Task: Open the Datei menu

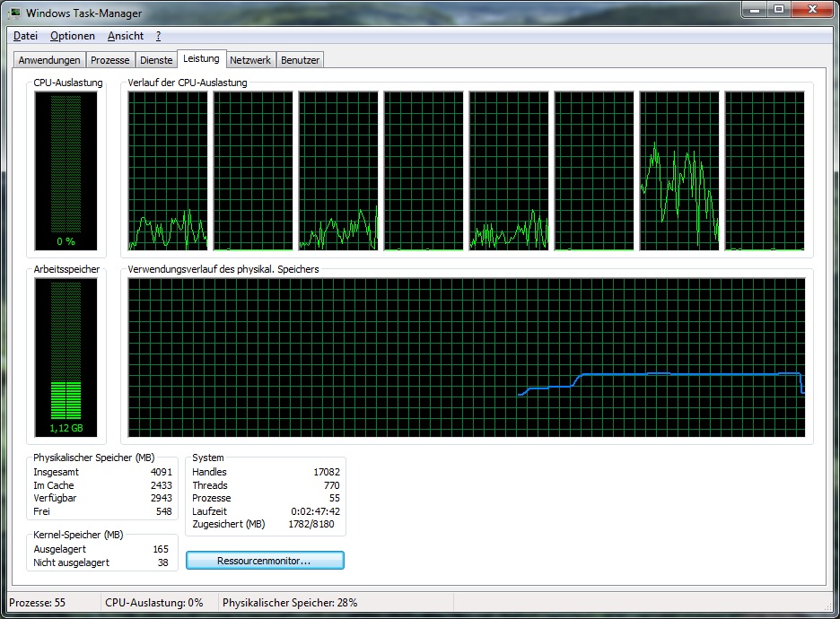Action: (25, 36)
